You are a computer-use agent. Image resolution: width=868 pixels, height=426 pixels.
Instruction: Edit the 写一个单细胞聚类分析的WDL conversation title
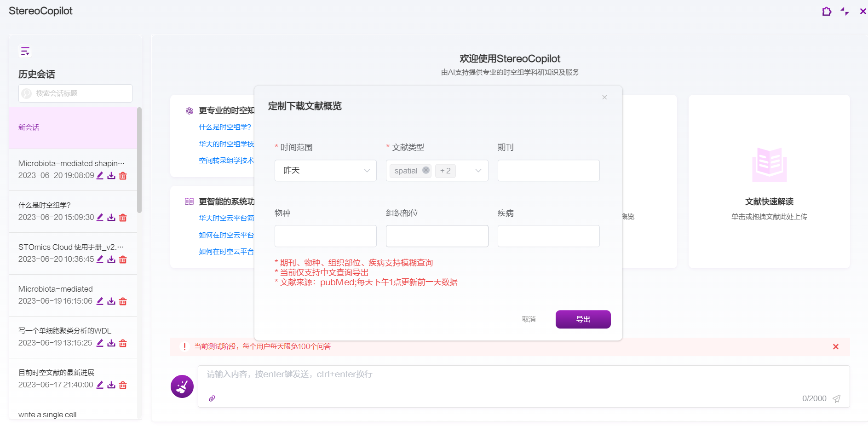tap(100, 343)
